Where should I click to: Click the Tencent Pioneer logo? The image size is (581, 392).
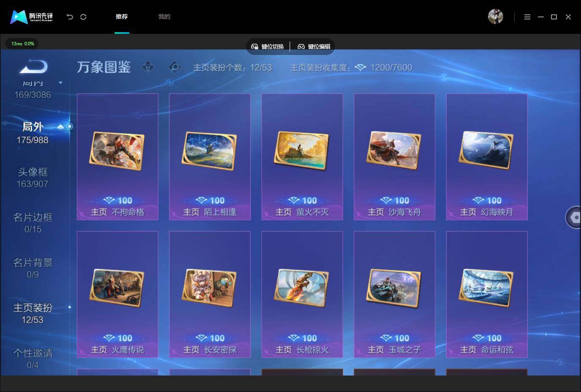click(32, 17)
